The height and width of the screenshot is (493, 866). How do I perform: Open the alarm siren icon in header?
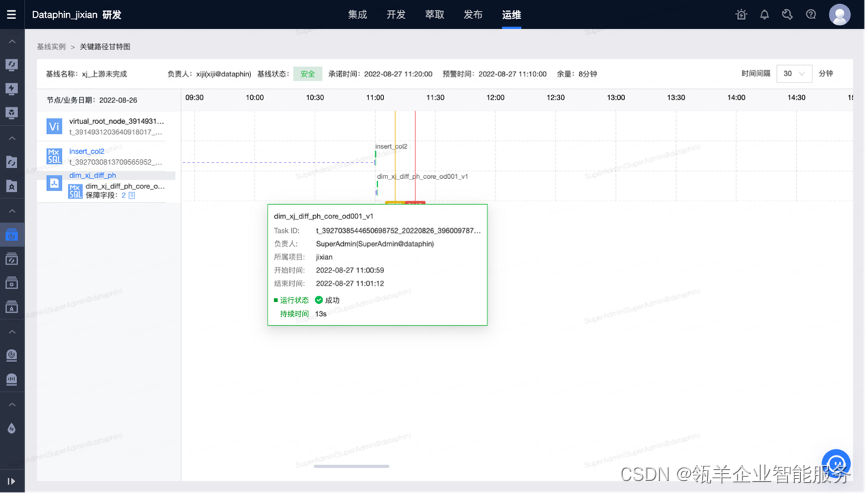[741, 15]
